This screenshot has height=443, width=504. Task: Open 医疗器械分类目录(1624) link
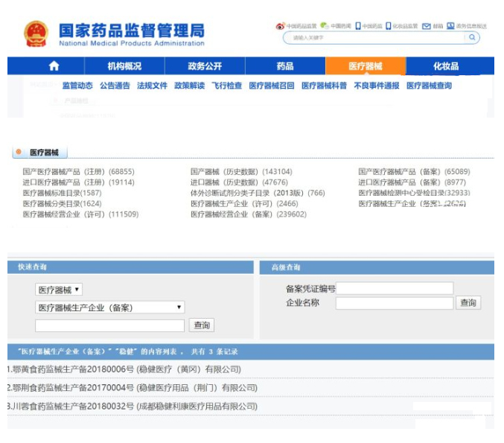pyautogui.click(x=62, y=203)
